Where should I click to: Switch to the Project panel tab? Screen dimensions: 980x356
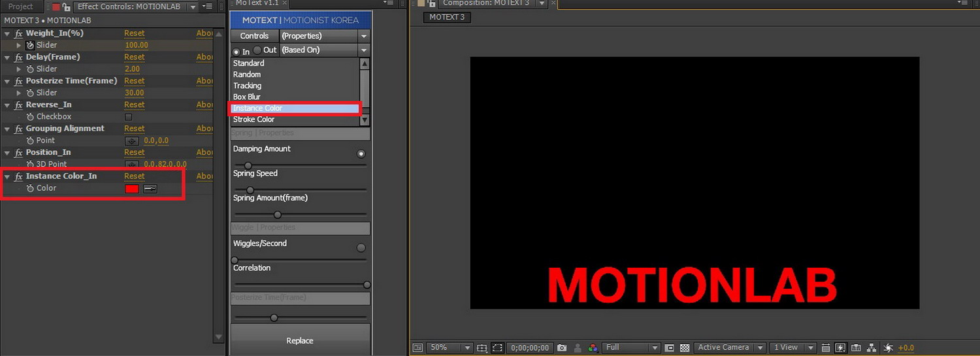20,7
